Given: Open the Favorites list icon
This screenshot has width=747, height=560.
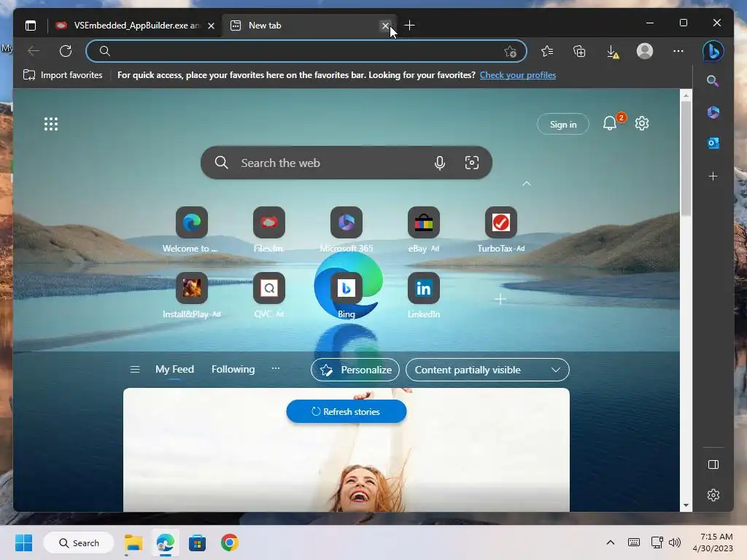Looking at the screenshot, I should point(547,51).
